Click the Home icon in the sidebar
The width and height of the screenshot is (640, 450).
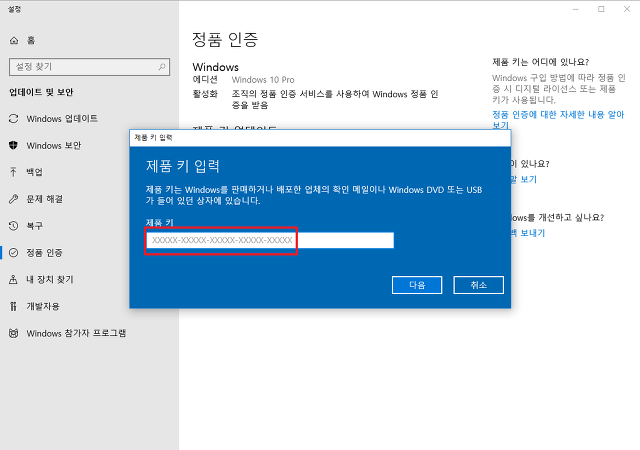tap(14, 40)
